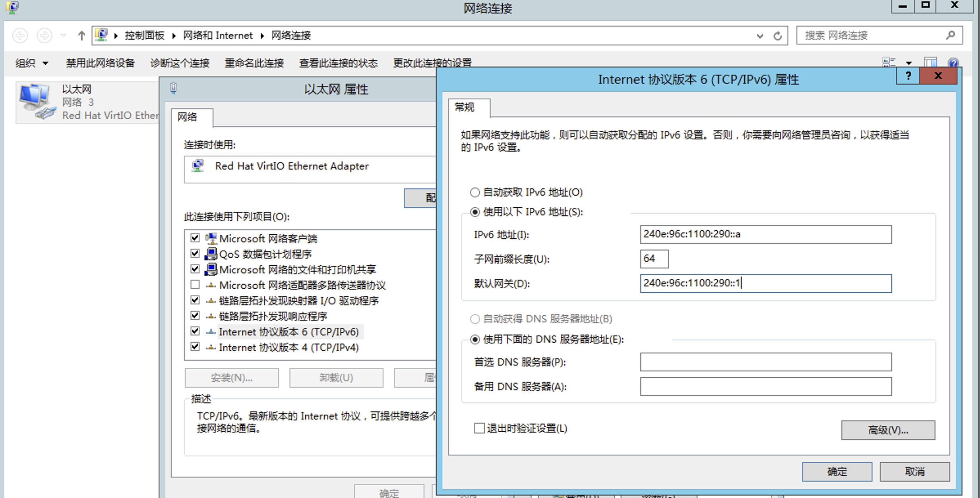Screen dimensions: 980x498
Task: Click 禁用此网络设备 toolbar command
Action: click(x=100, y=63)
